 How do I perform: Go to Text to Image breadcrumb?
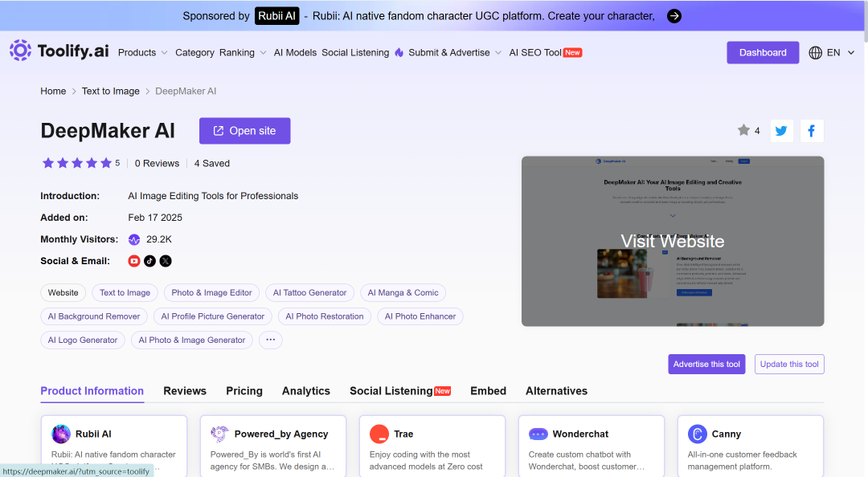click(x=111, y=92)
